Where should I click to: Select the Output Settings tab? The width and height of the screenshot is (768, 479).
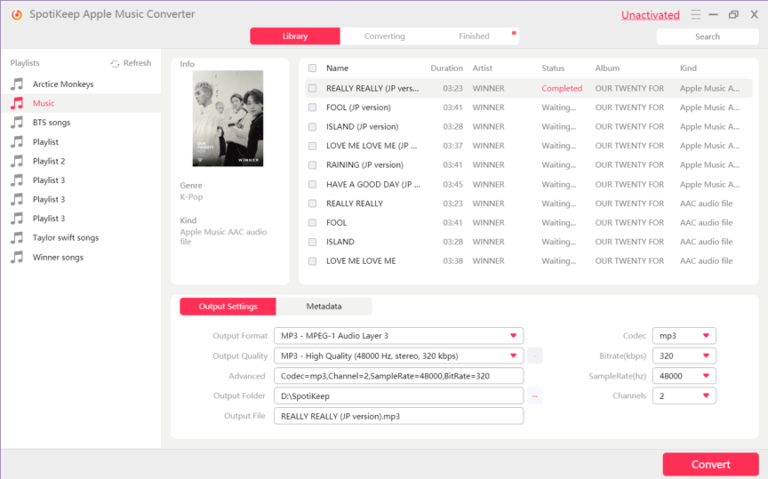pos(228,306)
